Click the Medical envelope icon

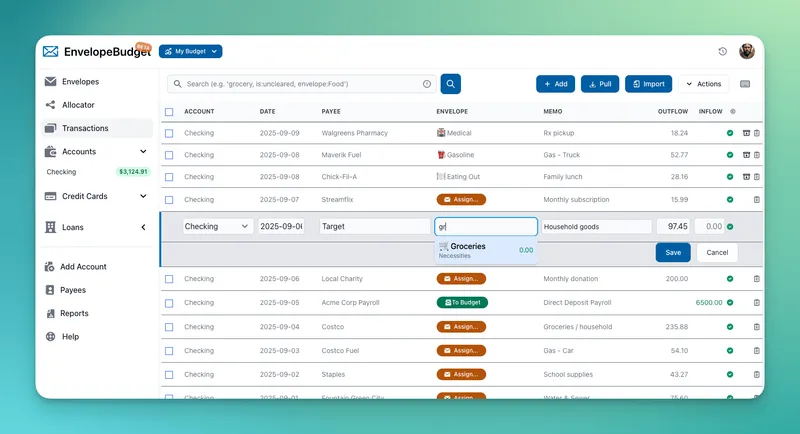click(x=441, y=133)
